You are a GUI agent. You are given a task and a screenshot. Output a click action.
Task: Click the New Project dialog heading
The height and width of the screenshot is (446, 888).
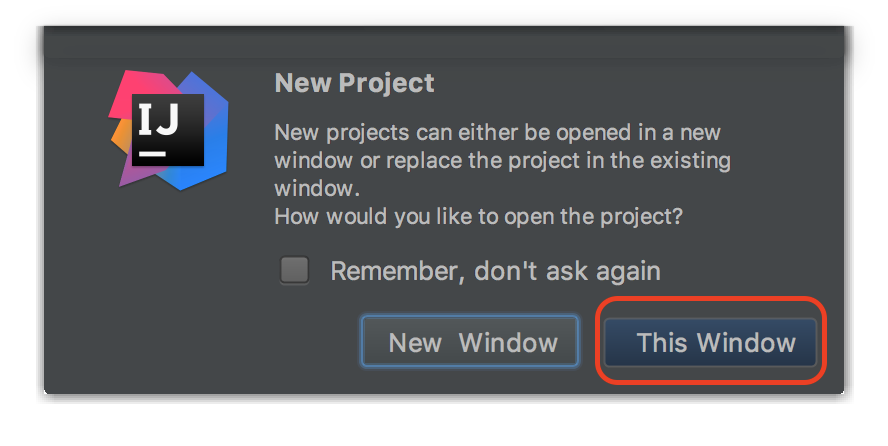[x=355, y=83]
